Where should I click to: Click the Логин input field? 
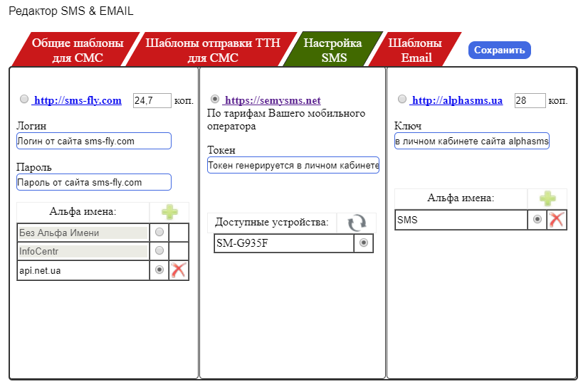94,141
